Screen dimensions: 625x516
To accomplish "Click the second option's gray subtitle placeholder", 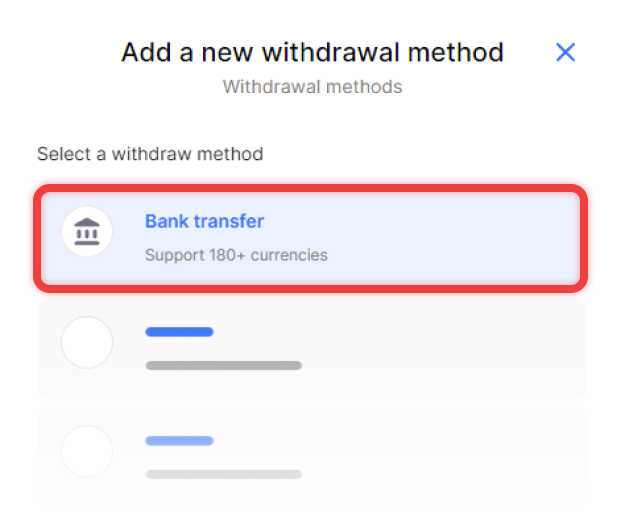I will pos(223,365).
